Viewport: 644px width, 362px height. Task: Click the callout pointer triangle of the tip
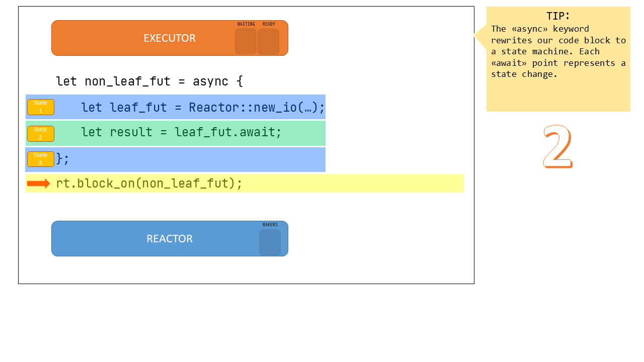480,36
